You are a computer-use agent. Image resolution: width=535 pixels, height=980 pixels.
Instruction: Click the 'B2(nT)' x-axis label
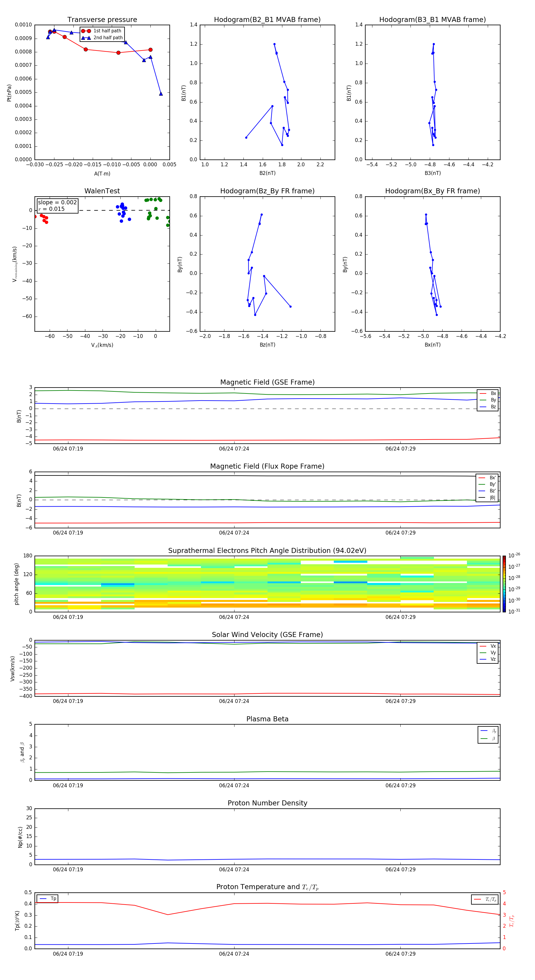click(x=267, y=173)
